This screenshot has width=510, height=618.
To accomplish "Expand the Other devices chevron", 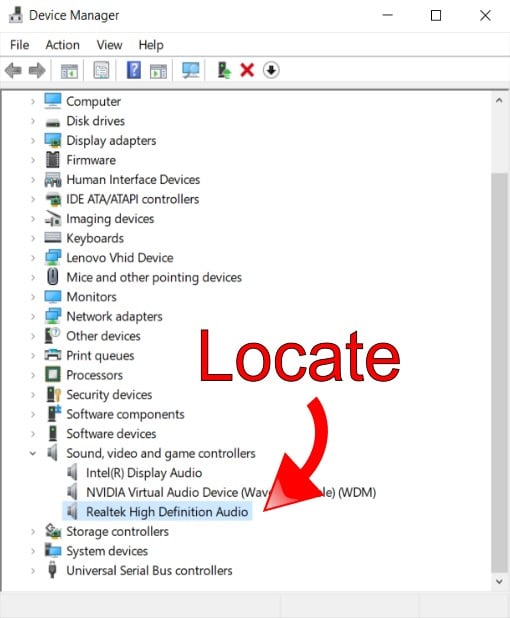I will pyautogui.click(x=33, y=336).
